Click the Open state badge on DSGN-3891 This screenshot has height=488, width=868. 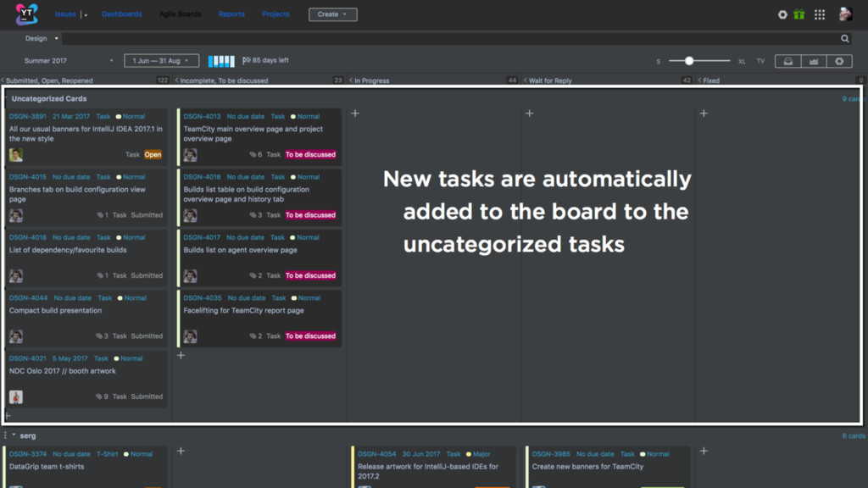pos(153,155)
